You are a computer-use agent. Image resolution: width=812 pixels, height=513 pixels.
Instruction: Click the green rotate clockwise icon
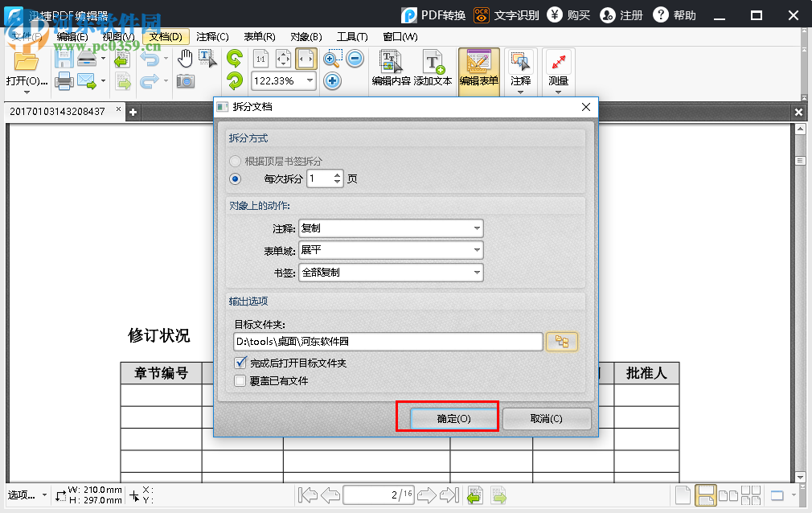point(236,58)
